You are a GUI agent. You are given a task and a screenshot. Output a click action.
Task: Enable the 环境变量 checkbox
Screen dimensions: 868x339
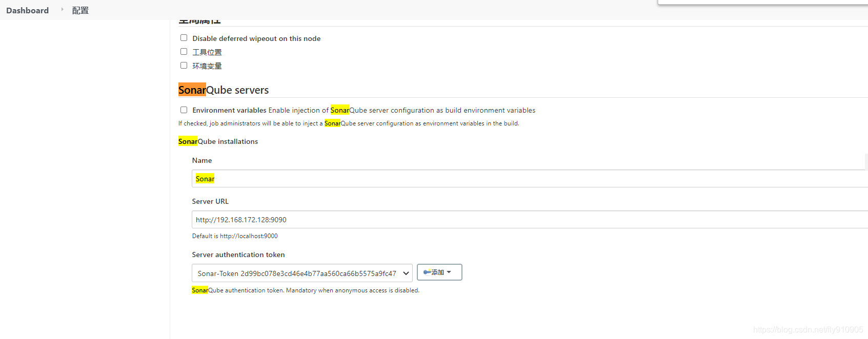184,66
